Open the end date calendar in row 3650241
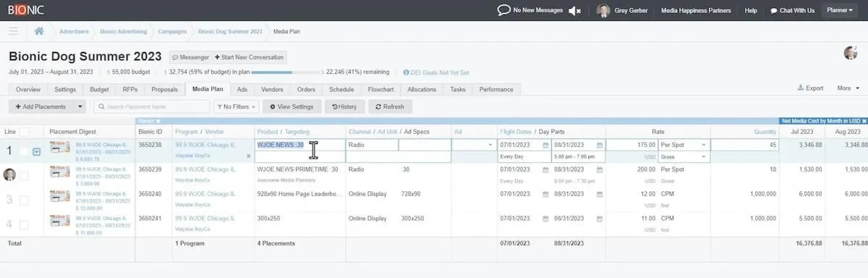868x278 pixels. (x=600, y=218)
